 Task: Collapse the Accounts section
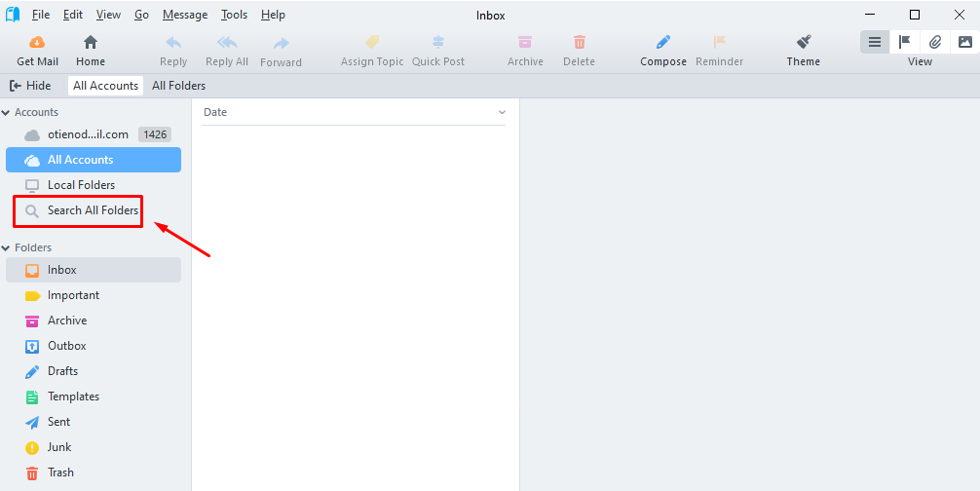tap(6, 112)
